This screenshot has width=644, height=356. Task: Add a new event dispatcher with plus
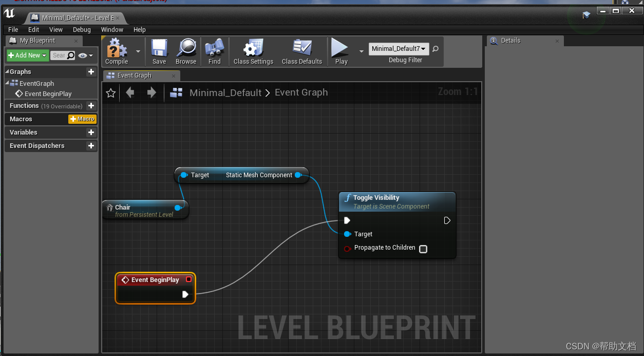(x=91, y=146)
